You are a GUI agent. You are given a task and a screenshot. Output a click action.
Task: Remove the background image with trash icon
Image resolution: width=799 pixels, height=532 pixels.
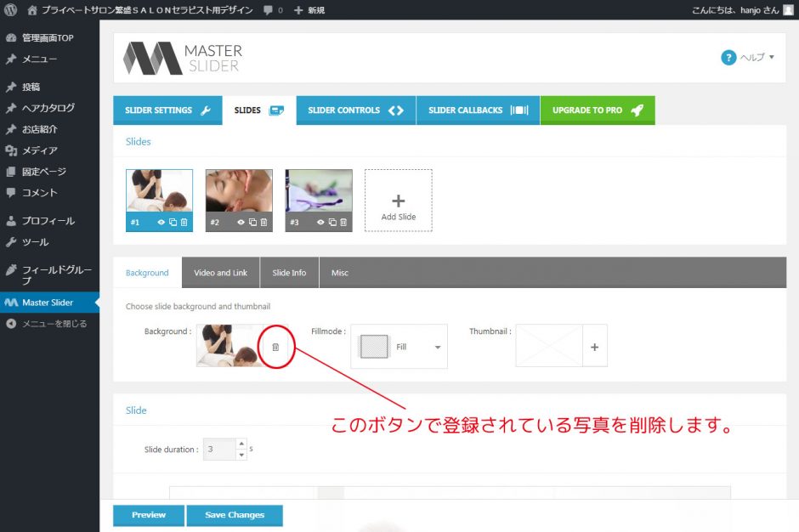pos(275,347)
